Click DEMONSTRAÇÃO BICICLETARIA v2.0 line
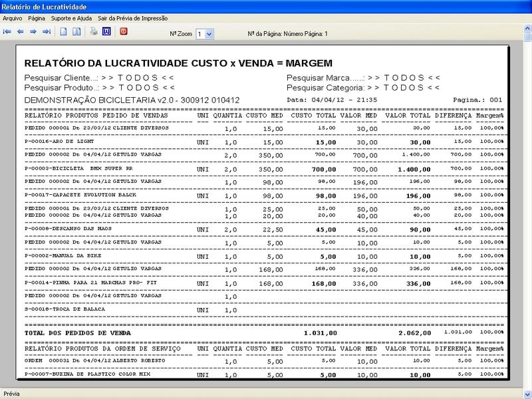Viewport: 532px width, 399px height. 132,100
